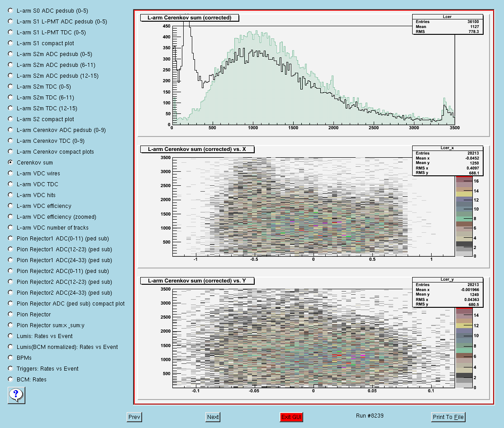Show L-arm Cerenkov ADC pedsub (0-9)

click(x=10, y=130)
